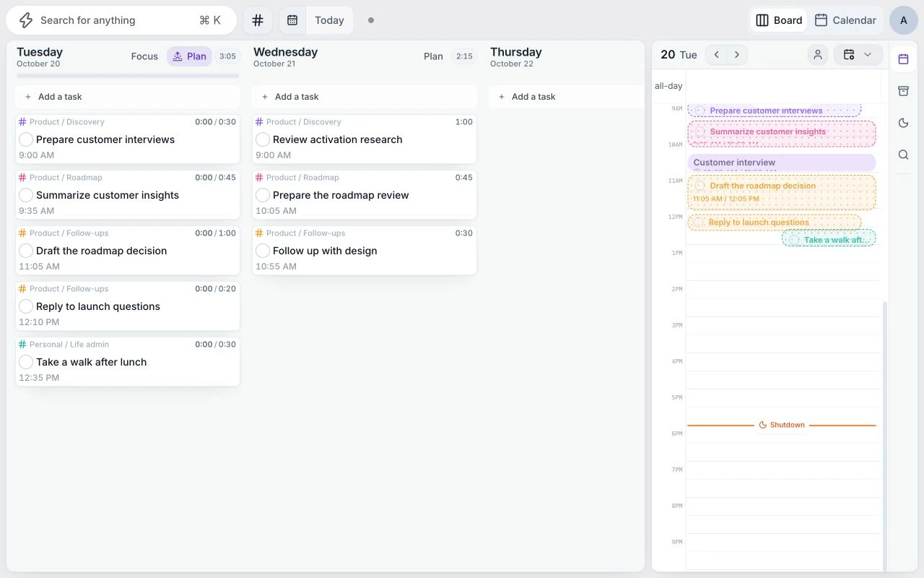Check off 'Summarize customer insights' card on the board
The width and height of the screenshot is (924, 578).
coord(26,195)
